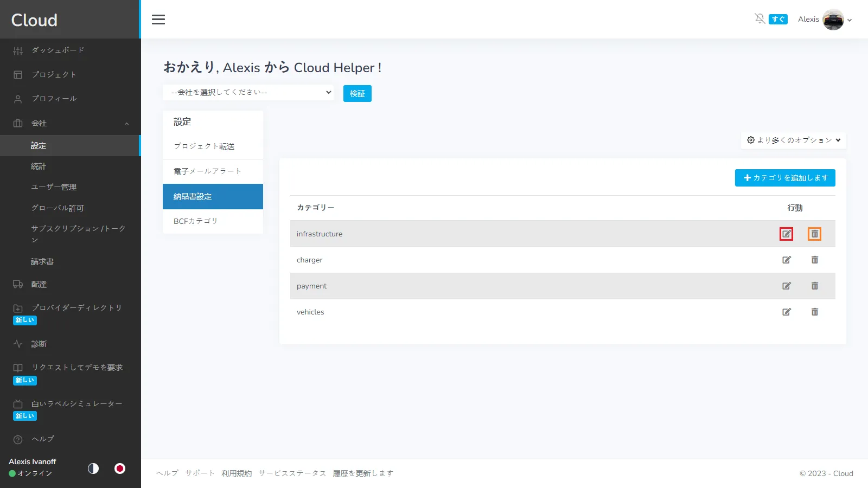Click the Japan flag language switcher

120,468
